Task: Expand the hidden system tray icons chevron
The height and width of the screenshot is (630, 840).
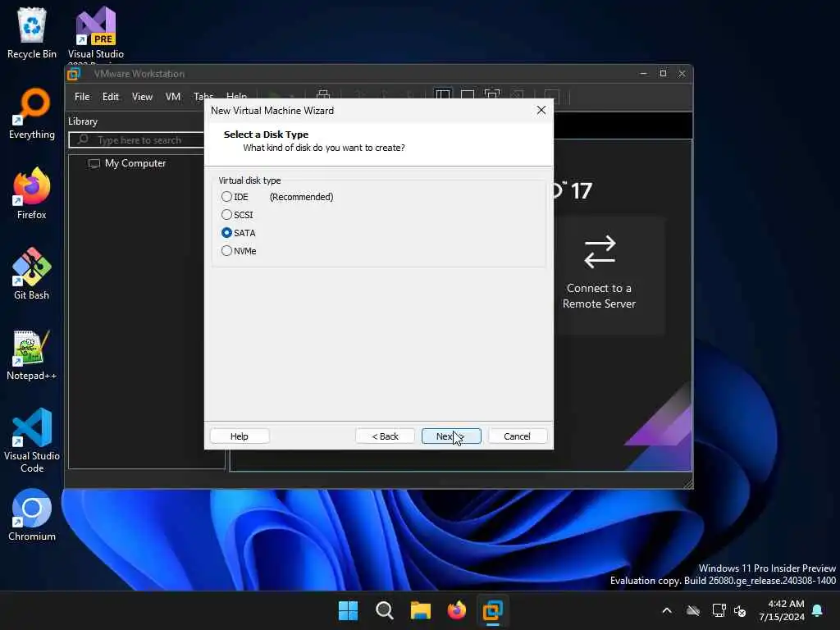Action: click(667, 610)
